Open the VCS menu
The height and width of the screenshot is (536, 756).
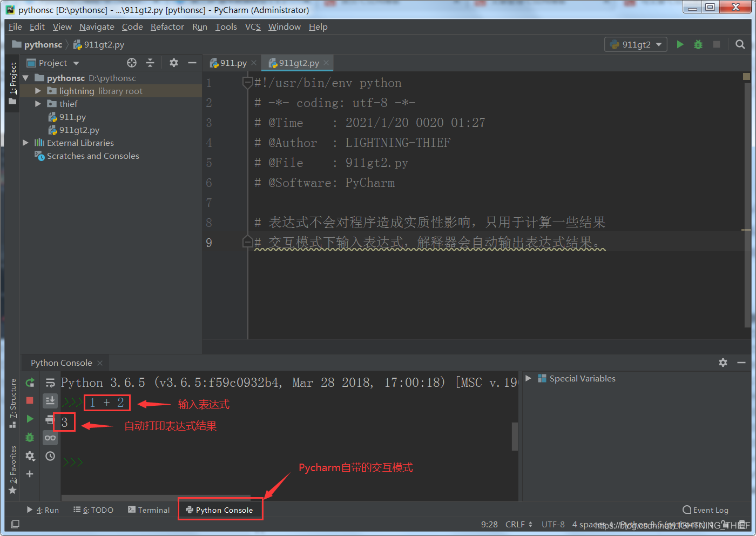point(253,26)
